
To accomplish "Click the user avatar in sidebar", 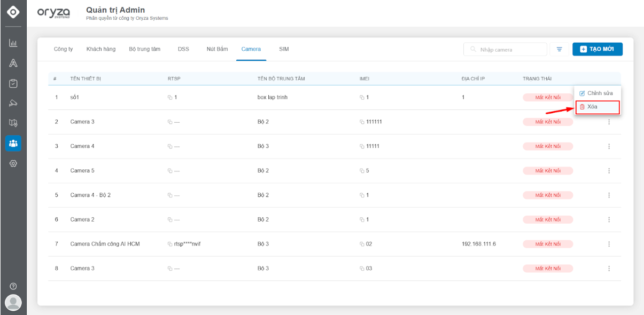I will point(13,303).
